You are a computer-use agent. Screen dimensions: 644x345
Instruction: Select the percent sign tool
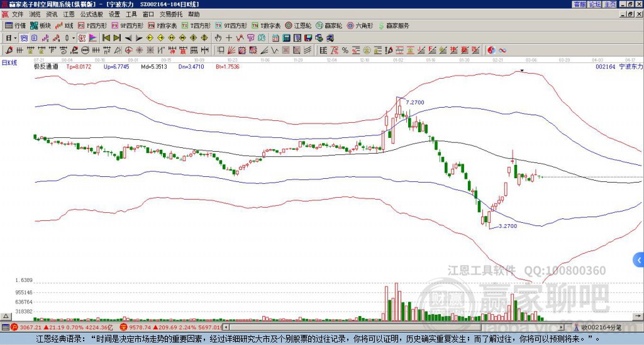[345, 50]
